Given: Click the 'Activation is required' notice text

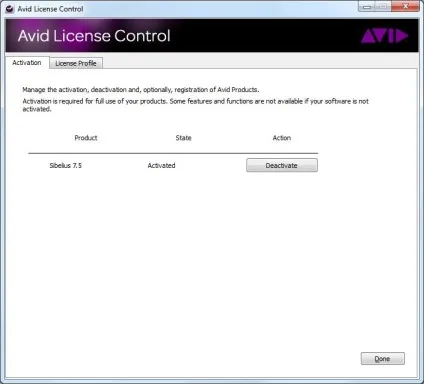Looking at the screenshot, I should (x=196, y=105).
